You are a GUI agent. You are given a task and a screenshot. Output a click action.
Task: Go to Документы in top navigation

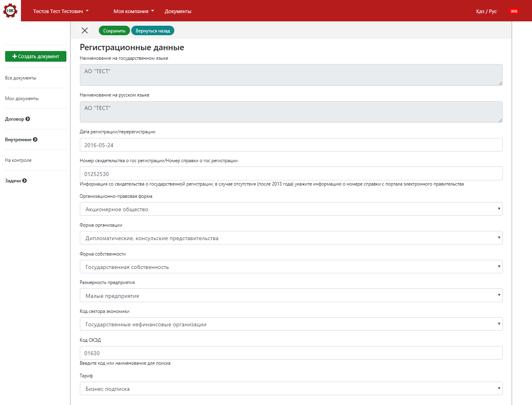tap(178, 11)
